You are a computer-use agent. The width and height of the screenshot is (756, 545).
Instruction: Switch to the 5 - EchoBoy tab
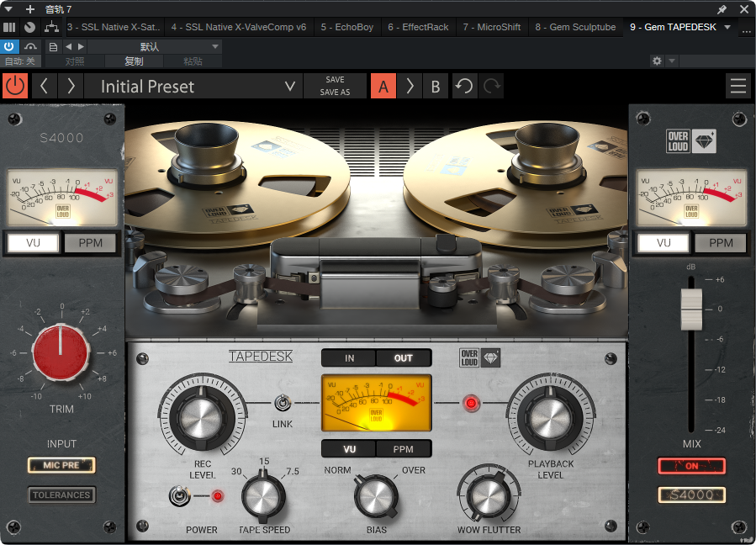point(347,27)
